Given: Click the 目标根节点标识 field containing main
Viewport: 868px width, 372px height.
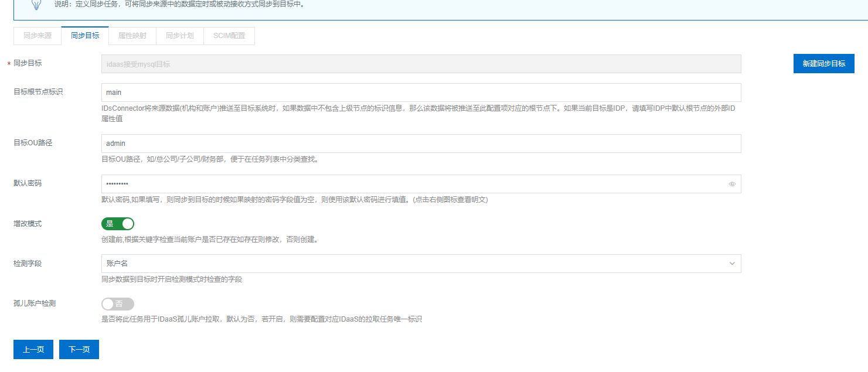Looking at the screenshot, I should (x=421, y=93).
